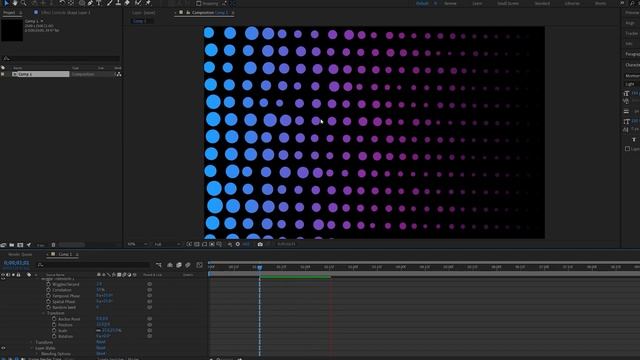
Task: Open viewer resolution Full dropdown
Action: (x=167, y=244)
